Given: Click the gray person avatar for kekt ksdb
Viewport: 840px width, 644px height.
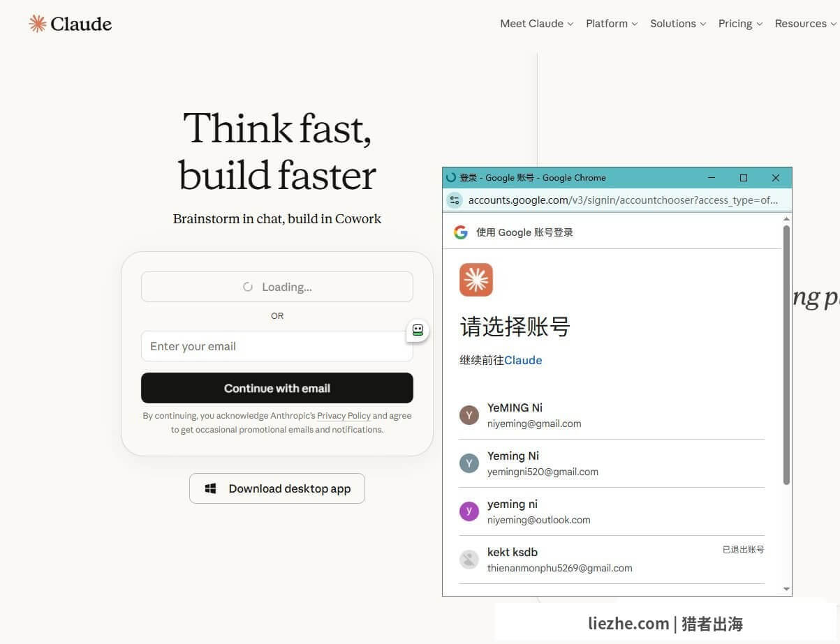Looking at the screenshot, I should [x=469, y=560].
